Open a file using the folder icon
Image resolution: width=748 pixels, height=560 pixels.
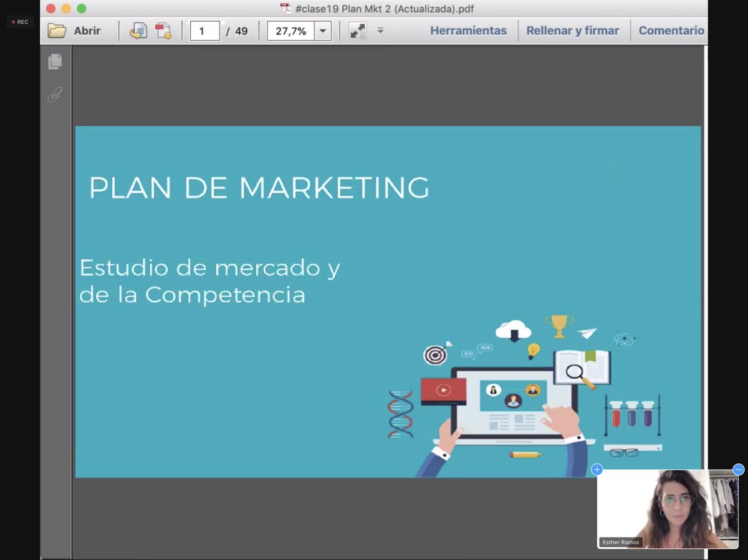pos(56,30)
